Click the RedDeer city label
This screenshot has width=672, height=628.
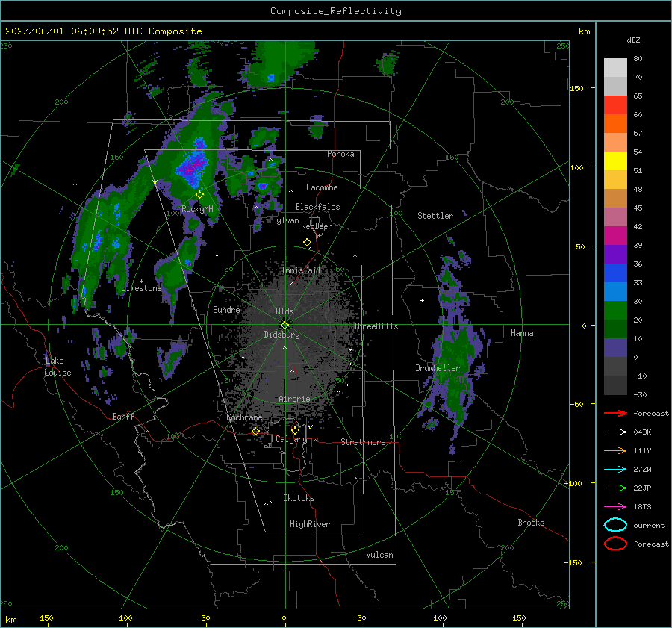pyautogui.click(x=317, y=226)
